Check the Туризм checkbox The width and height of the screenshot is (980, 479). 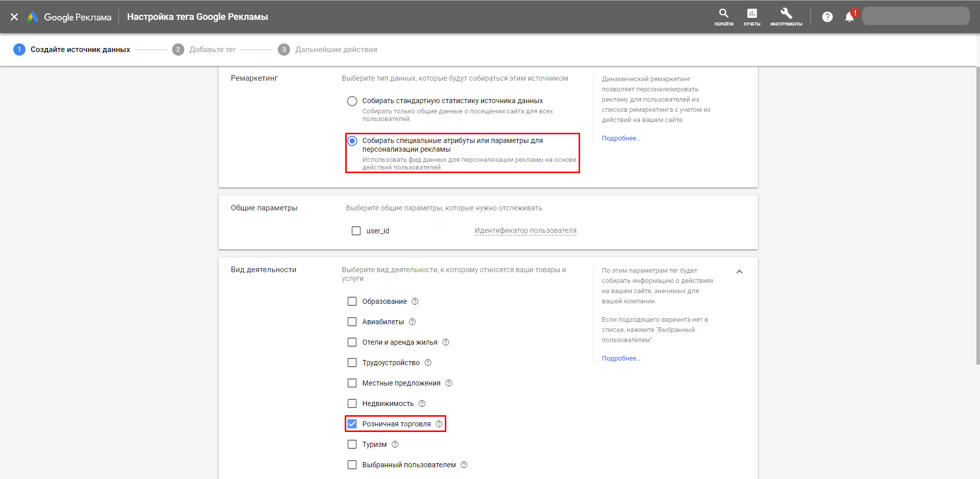[352, 444]
